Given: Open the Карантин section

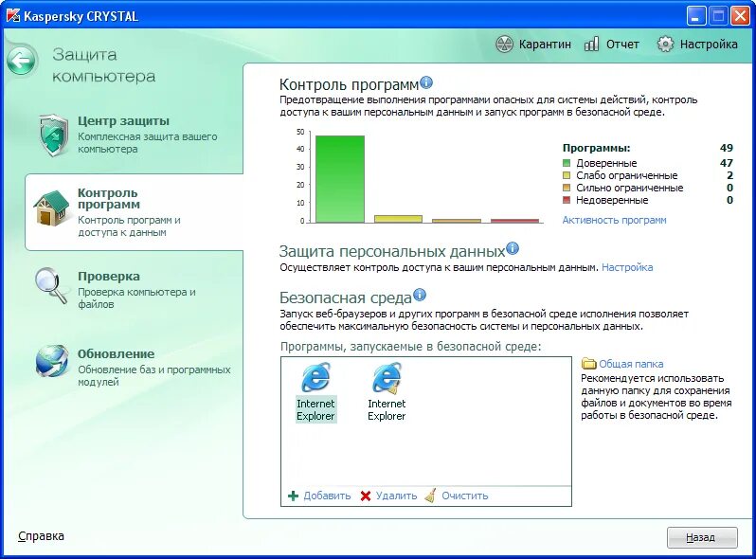Looking at the screenshot, I should (545, 45).
